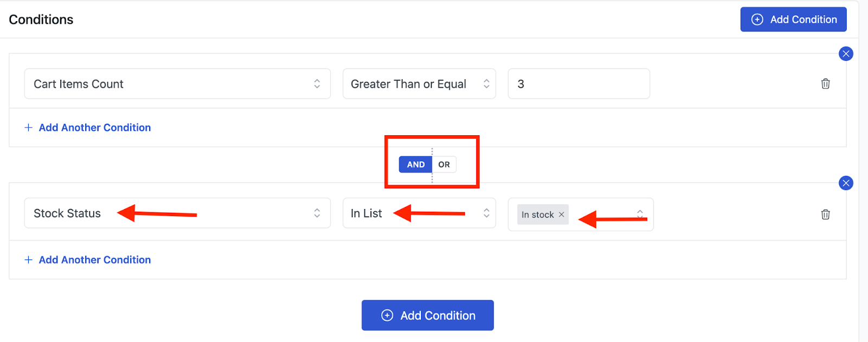Click Add Another Condition in first group
Viewport: 868px width, 342px height.
pos(95,128)
